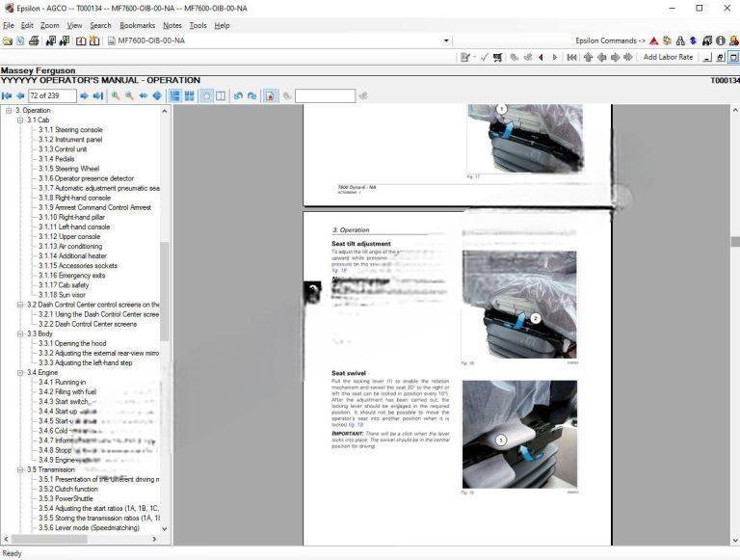Open the Zoom menu
Image resolution: width=740 pixels, height=560 pixels.
click(x=49, y=25)
